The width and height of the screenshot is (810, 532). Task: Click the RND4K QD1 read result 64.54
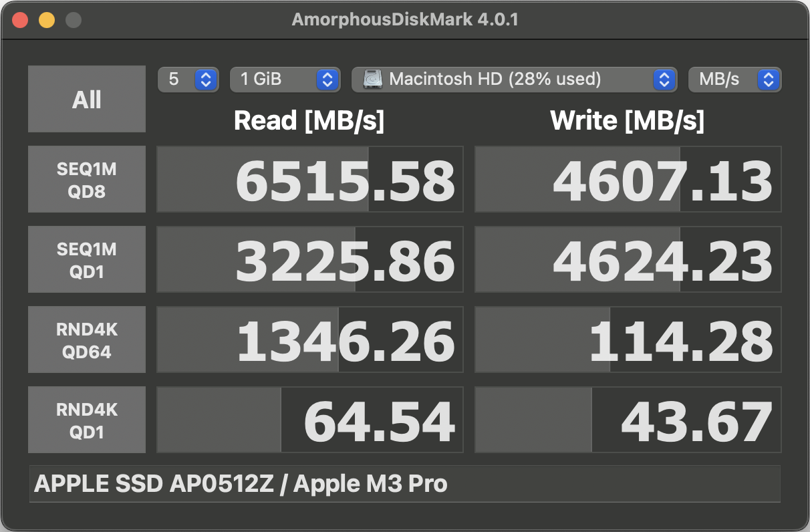tap(310, 420)
